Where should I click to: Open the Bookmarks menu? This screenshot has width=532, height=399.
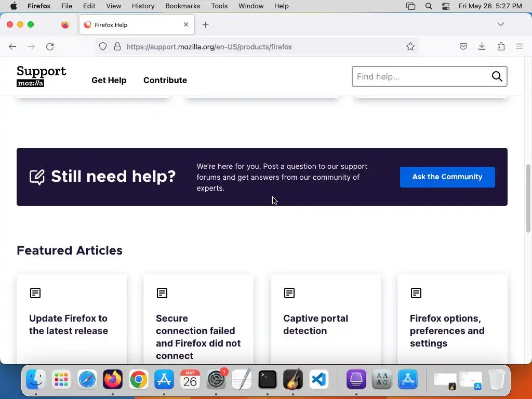(182, 6)
